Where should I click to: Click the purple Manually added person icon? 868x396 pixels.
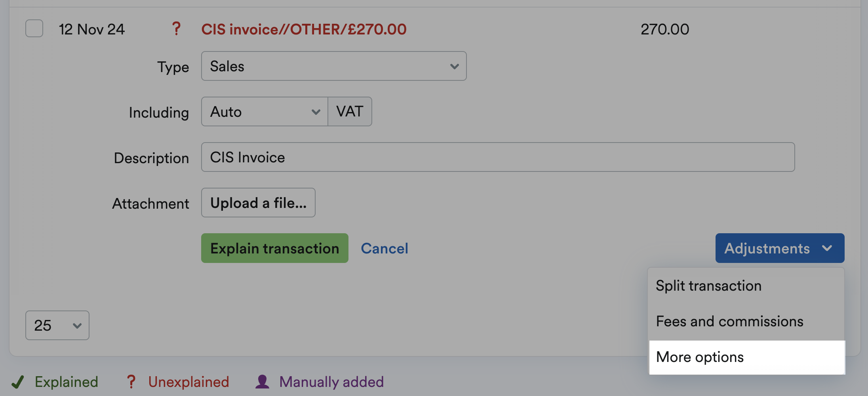pyautogui.click(x=261, y=381)
